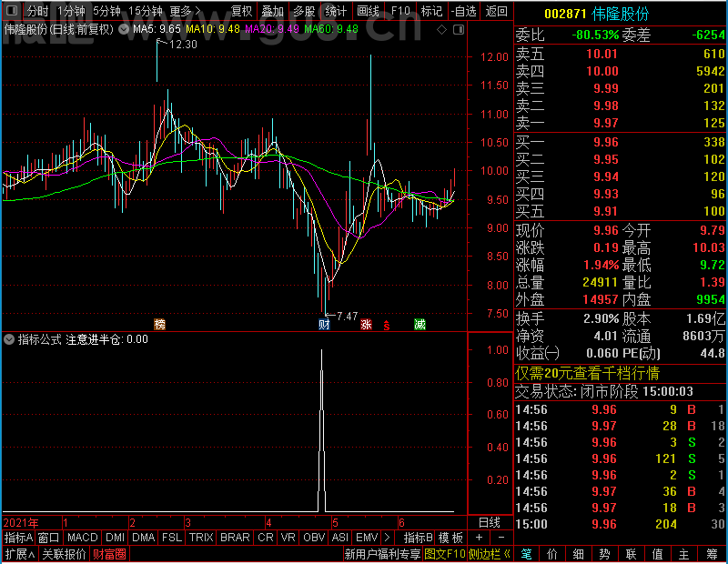Click the red S marker on the chart
Viewport: 728px width, 564px height.
(387, 326)
